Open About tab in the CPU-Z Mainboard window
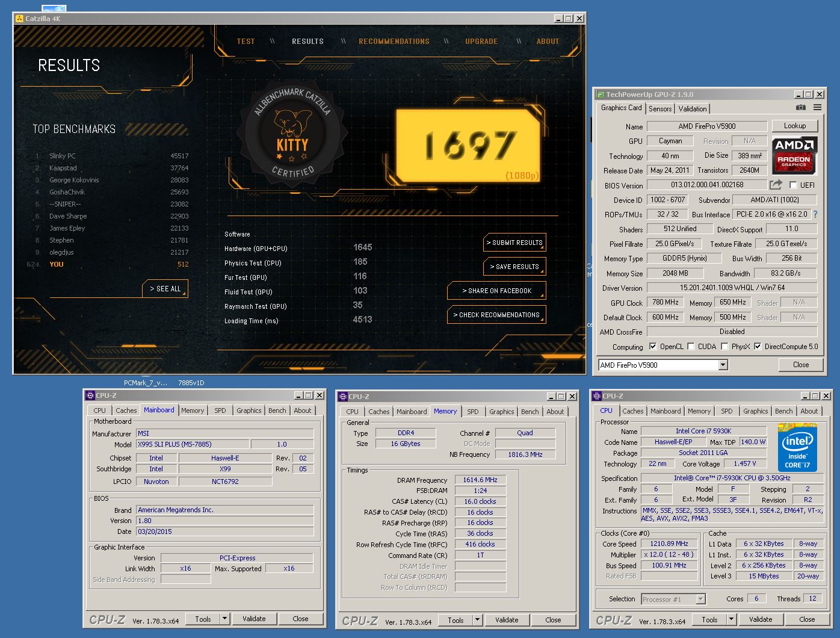Screen dimensions: 840x638 pos(303,410)
